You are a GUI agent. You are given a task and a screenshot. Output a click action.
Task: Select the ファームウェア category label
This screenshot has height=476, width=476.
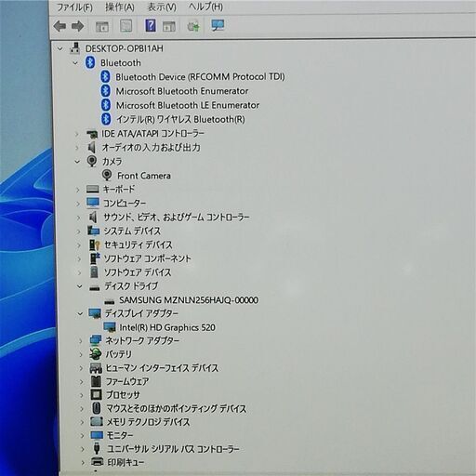(x=127, y=382)
